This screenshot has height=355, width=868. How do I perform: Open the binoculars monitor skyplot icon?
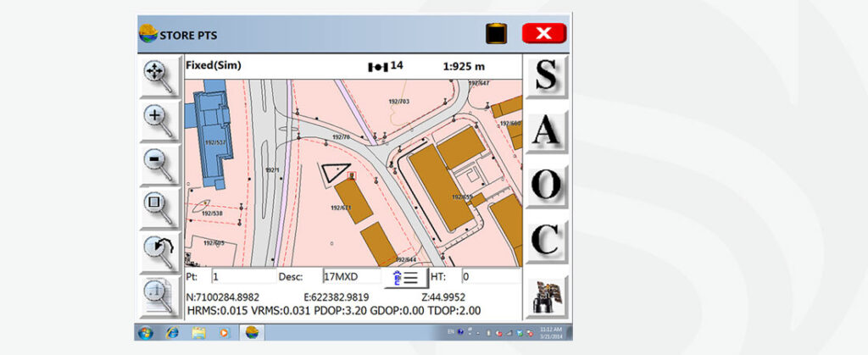coord(546,298)
